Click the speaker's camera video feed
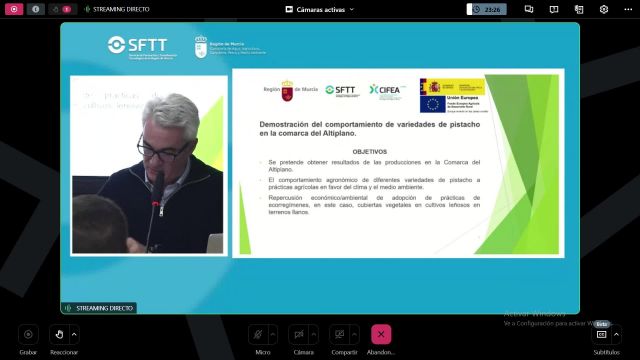Image resolution: width=640 pixels, height=360 pixels. point(149,166)
